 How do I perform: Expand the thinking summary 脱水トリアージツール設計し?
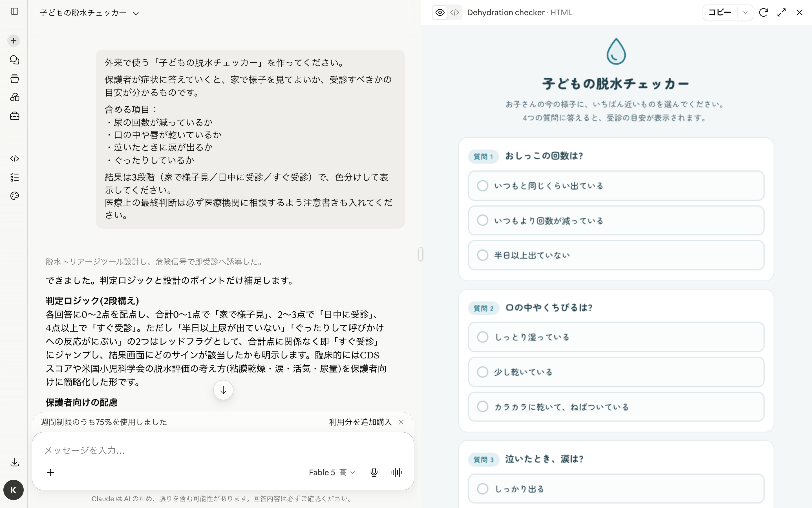154,262
